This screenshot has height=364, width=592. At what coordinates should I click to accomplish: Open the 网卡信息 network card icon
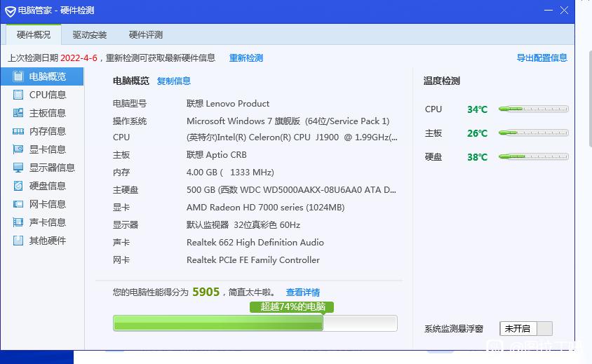[18, 204]
